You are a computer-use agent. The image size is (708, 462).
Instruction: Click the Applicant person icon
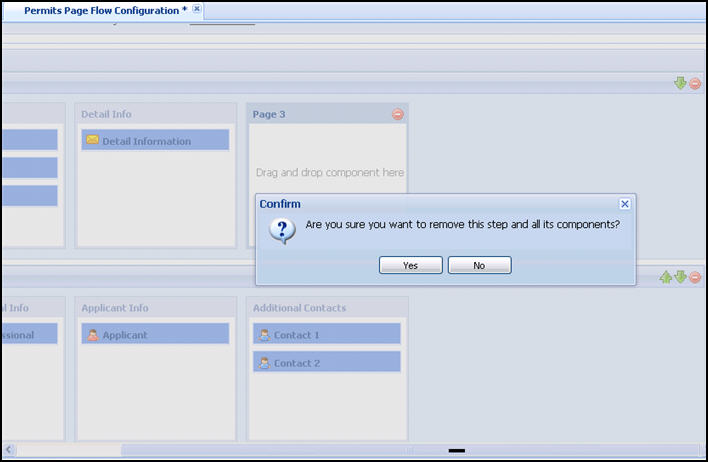point(92,335)
